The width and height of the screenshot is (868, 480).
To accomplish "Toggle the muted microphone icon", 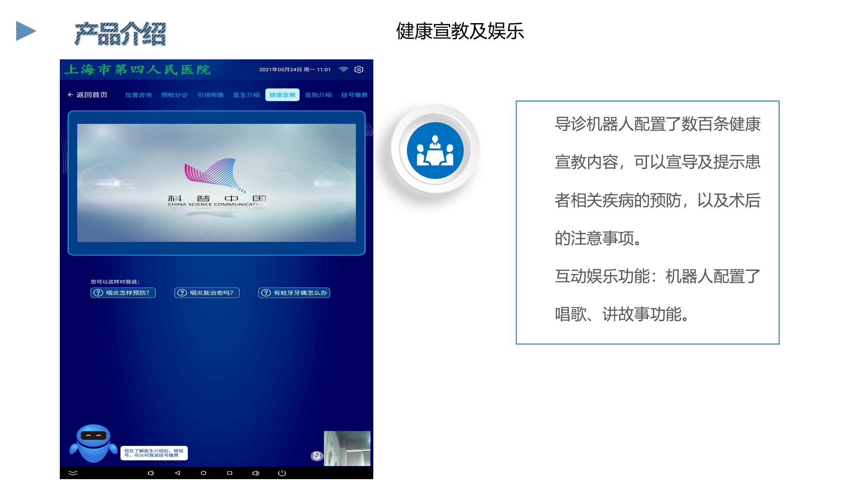I will click(x=317, y=456).
